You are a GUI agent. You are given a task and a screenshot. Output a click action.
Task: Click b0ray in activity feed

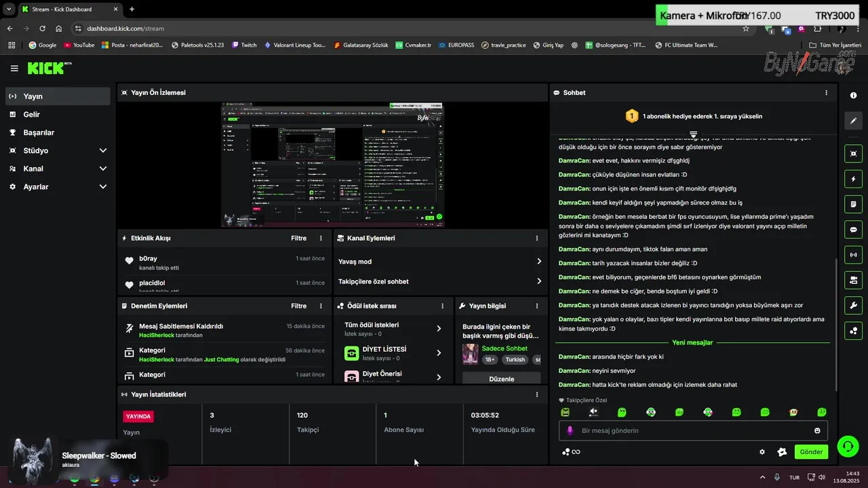point(148,258)
